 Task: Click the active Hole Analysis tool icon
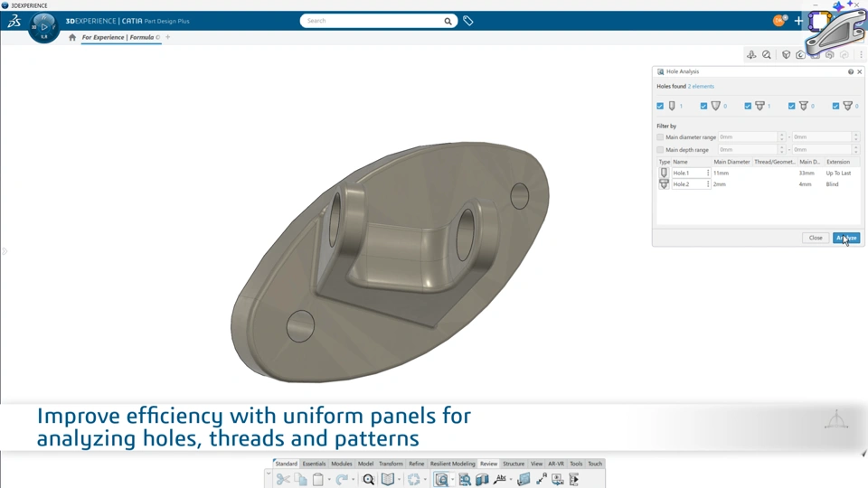tap(441, 479)
